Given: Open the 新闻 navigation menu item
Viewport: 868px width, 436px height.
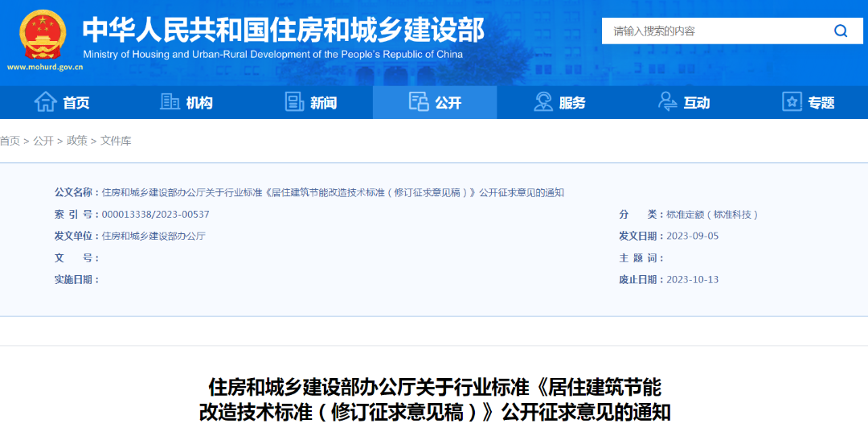Looking at the screenshot, I should 310,102.
